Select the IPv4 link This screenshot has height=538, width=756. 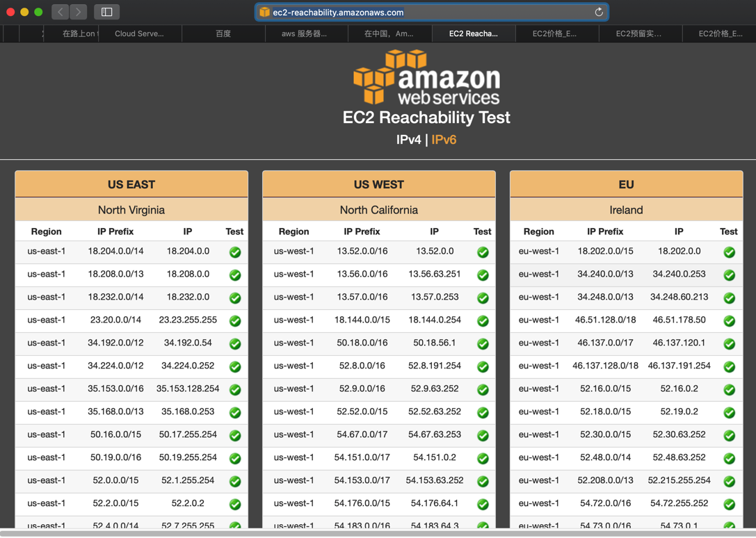tap(408, 140)
